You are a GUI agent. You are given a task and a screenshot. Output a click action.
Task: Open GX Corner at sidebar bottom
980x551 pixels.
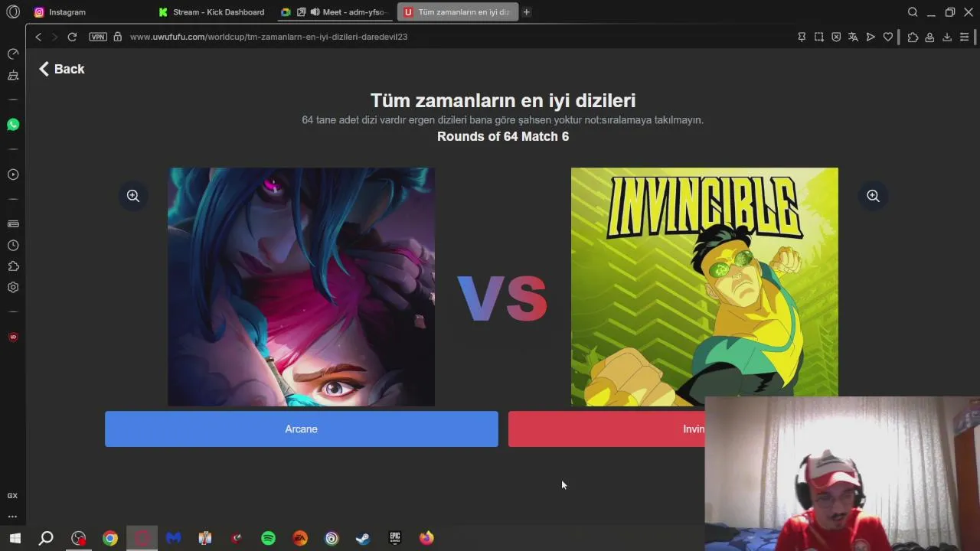pos(13,496)
